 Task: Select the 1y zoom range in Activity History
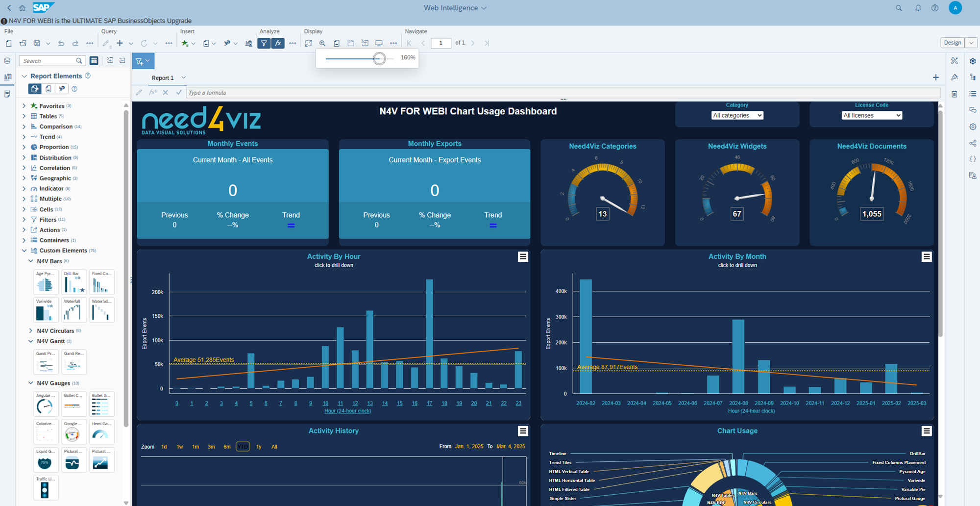click(x=259, y=447)
